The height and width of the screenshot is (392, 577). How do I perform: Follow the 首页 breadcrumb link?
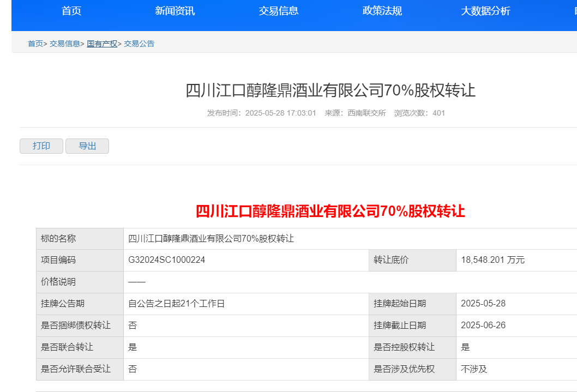click(x=34, y=43)
